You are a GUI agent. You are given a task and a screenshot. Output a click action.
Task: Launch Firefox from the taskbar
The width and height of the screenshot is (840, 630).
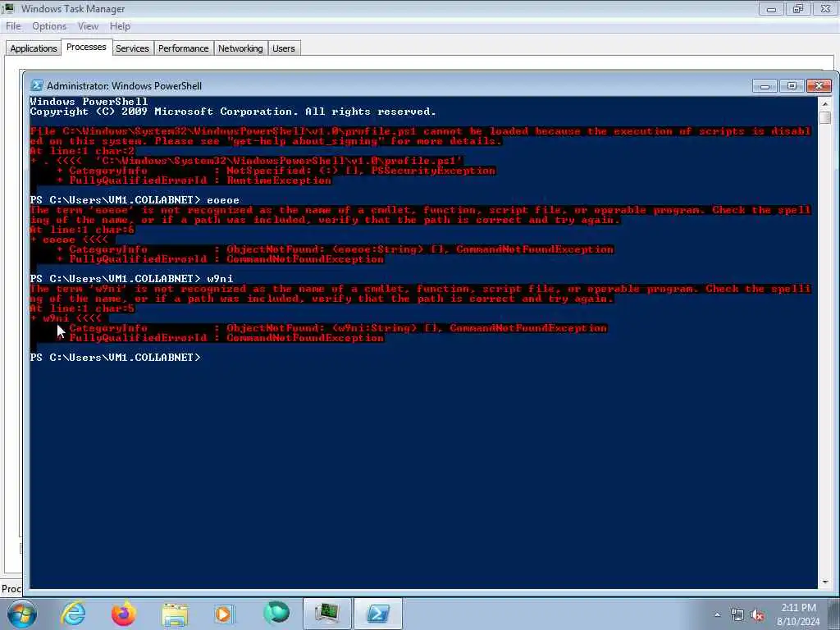click(124, 614)
